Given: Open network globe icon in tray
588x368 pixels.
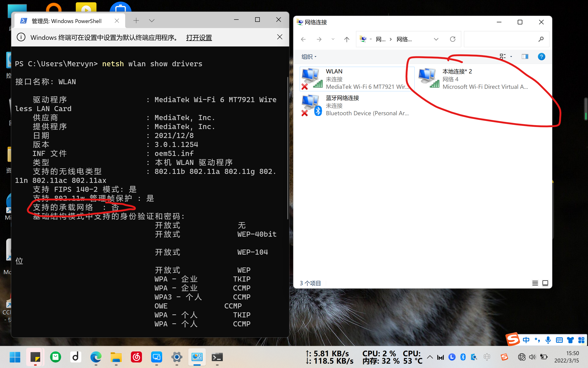Looking at the screenshot, I should (521, 357).
